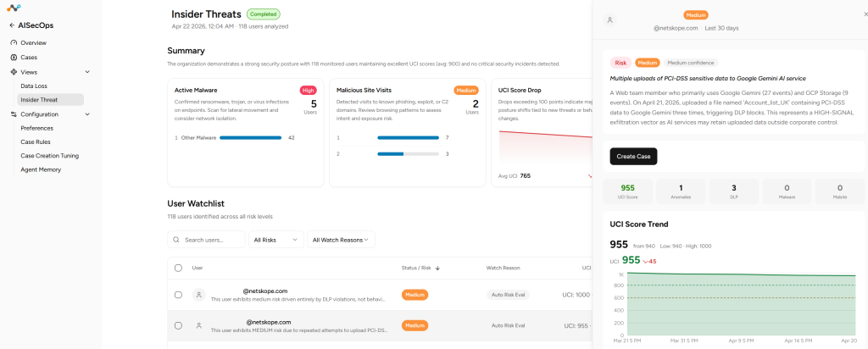The height and width of the screenshot is (349, 868).
Task: Click the user avatar in detail panel
Action: pos(610,20)
